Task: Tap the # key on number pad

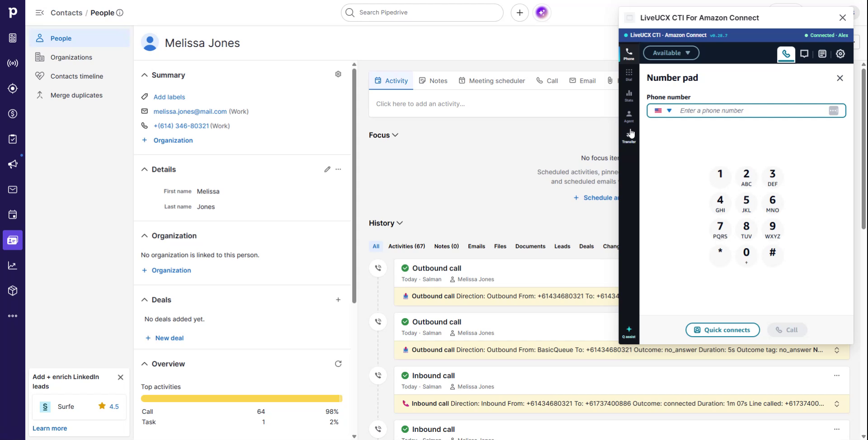Action: point(773,255)
